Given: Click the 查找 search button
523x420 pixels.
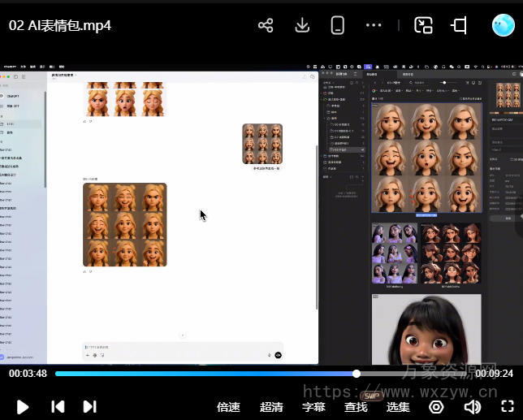Looking at the screenshot, I should (x=356, y=407).
